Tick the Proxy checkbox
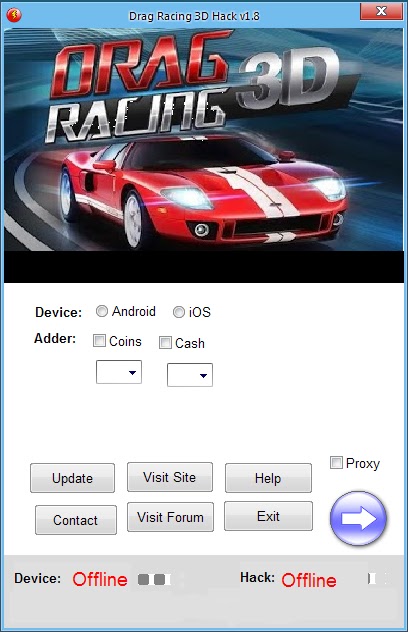Screen dimensions: 408x632 click(336, 462)
